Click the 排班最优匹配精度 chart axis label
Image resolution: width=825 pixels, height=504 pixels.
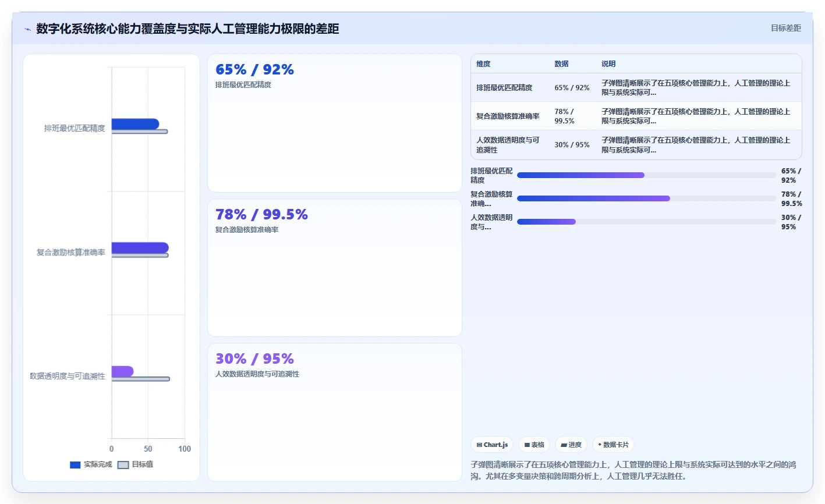(75, 129)
